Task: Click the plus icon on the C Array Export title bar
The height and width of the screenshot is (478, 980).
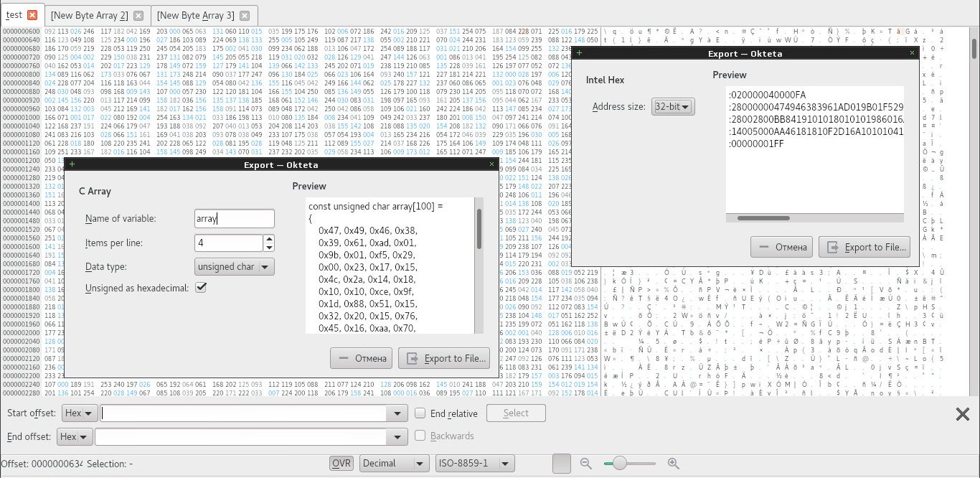Action: (x=72, y=164)
